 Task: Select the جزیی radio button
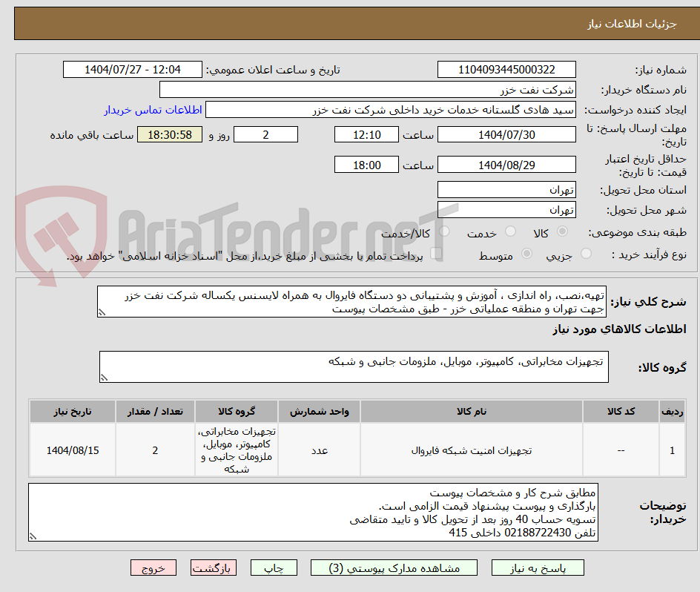click(586, 253)
